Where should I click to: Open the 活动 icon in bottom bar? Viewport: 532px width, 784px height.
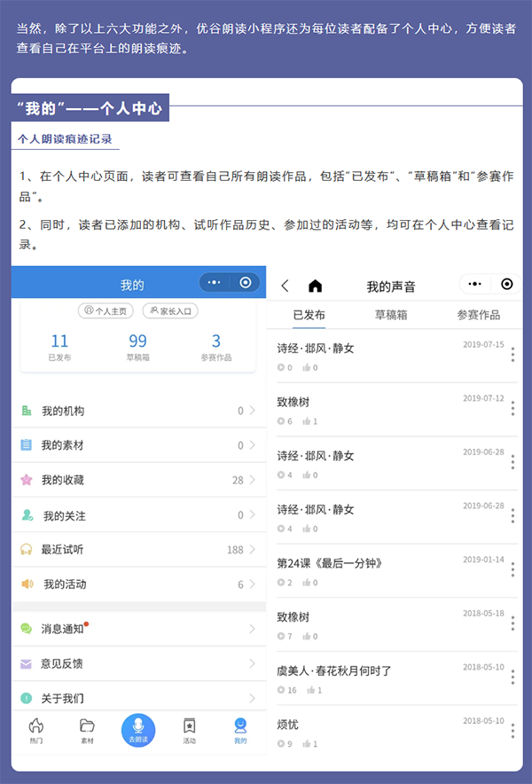(189, 729)
